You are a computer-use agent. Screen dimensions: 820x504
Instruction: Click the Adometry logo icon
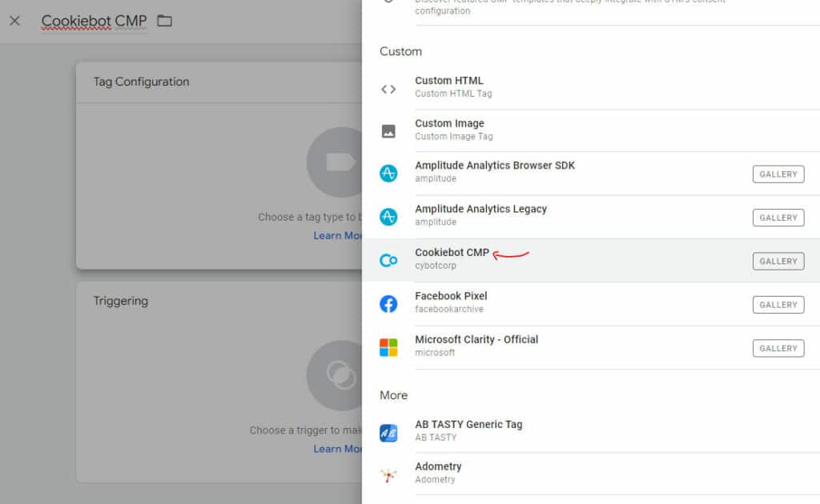[388, 474]
